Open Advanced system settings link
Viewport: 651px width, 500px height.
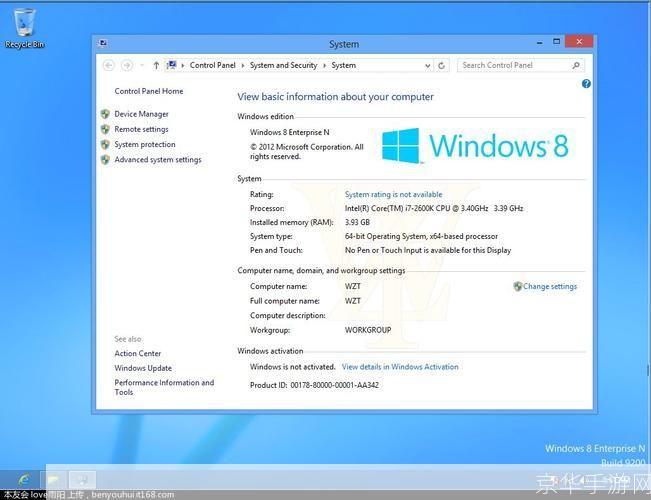click(158, 160)
